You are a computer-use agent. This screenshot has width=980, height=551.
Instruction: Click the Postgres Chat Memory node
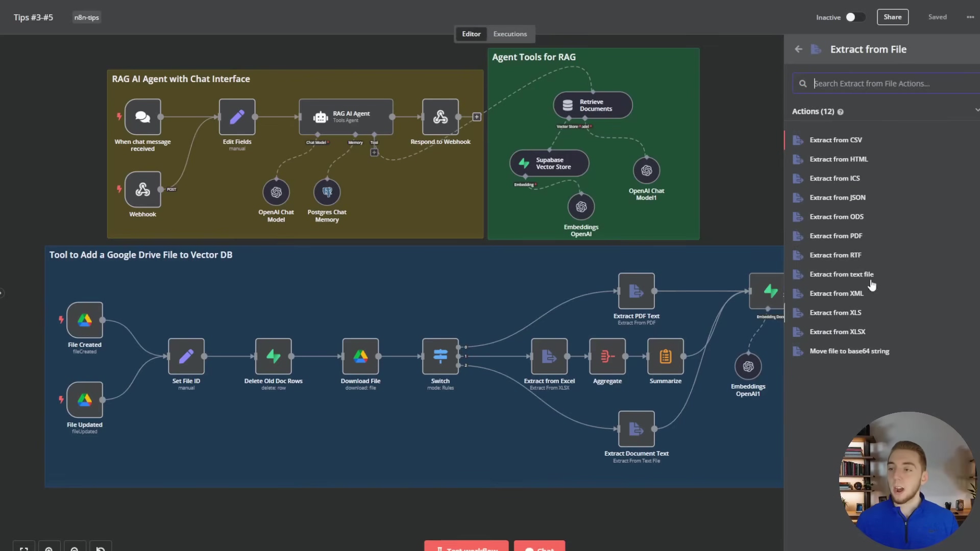[x=327, y=192]
